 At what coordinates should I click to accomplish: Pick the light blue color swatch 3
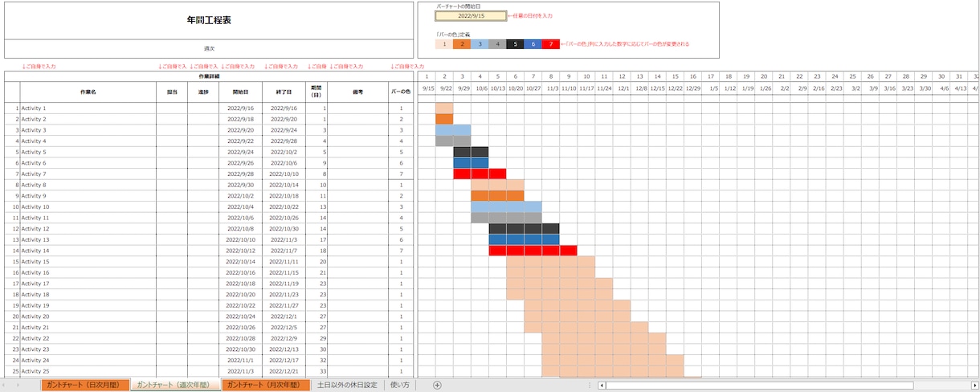[x=480, y=44]
